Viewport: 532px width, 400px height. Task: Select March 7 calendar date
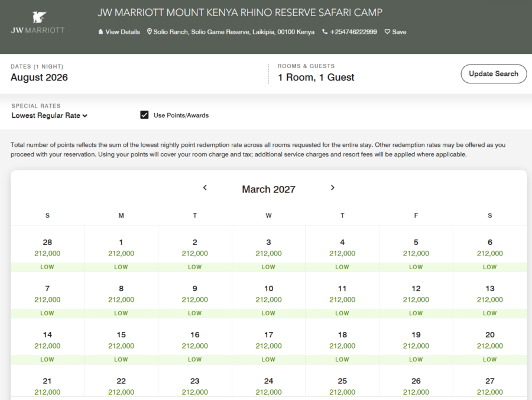tap(47, 295)
